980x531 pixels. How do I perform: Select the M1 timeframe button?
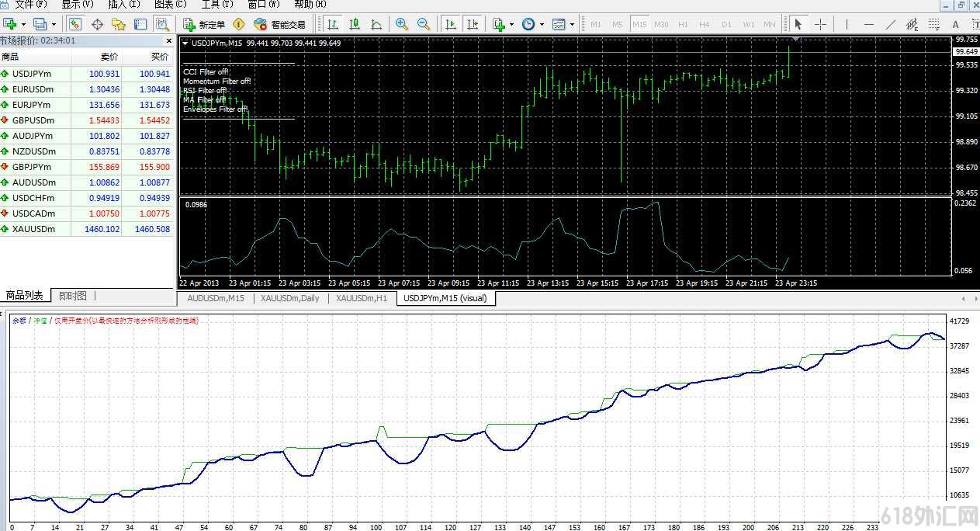[x=596, y=24]
